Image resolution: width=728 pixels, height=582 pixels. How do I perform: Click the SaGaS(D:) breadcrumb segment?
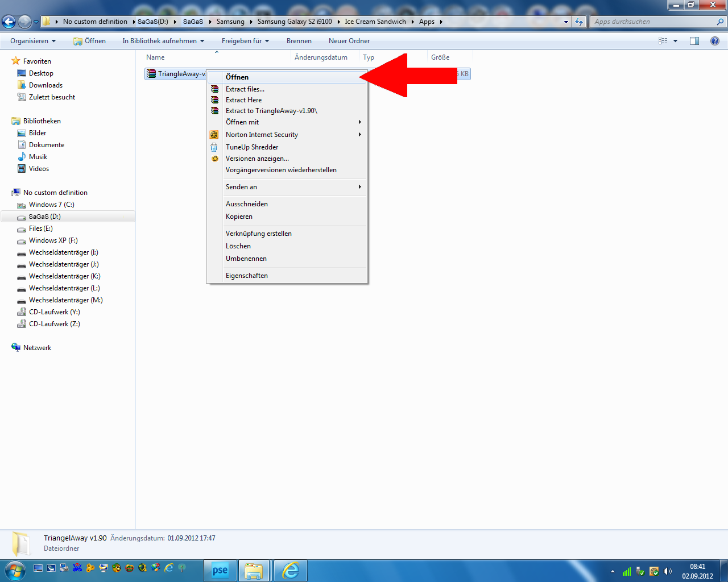[x=153, y=22]
